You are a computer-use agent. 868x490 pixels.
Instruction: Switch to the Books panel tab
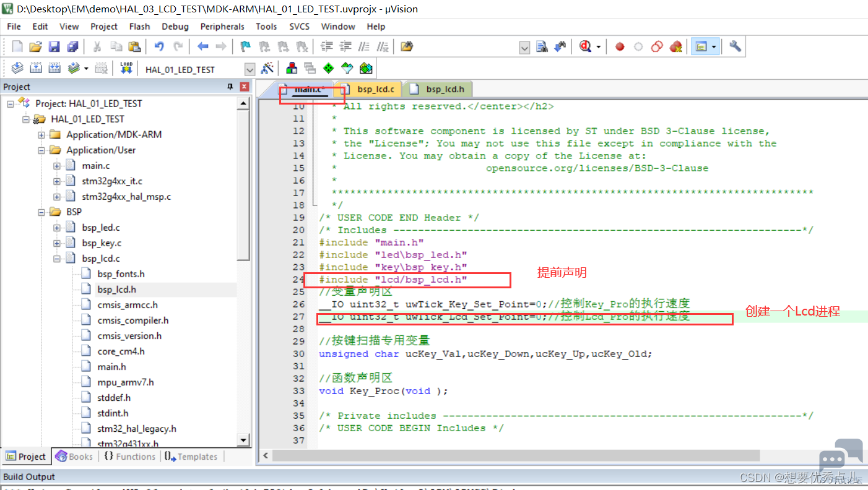click(74, 457)
